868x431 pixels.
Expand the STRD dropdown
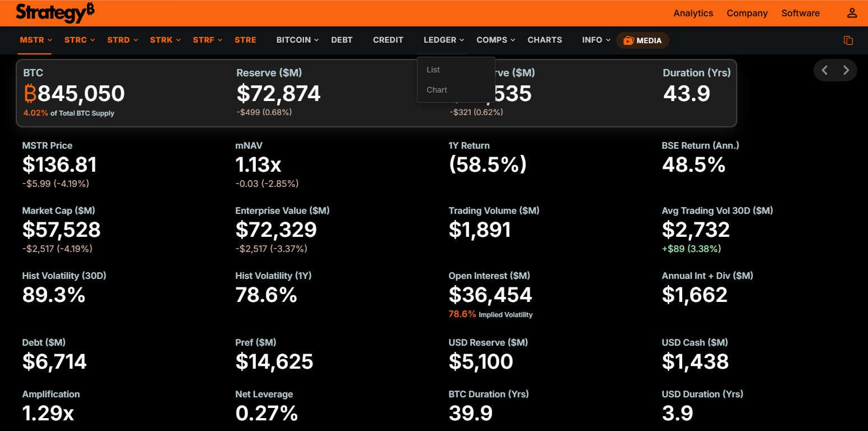coord(122,40)
